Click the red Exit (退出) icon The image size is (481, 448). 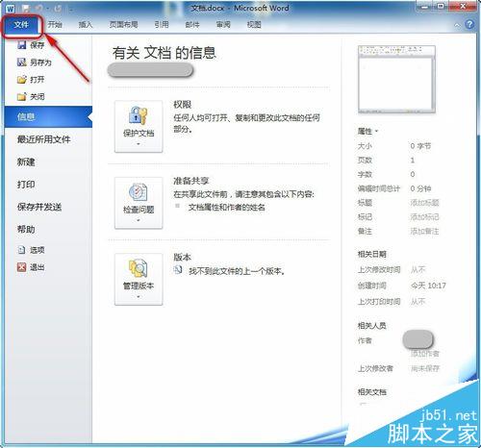21,267
